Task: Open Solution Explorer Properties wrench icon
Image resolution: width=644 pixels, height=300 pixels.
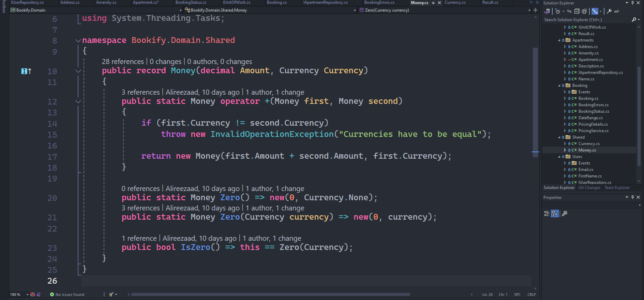Action: point(609,11)
